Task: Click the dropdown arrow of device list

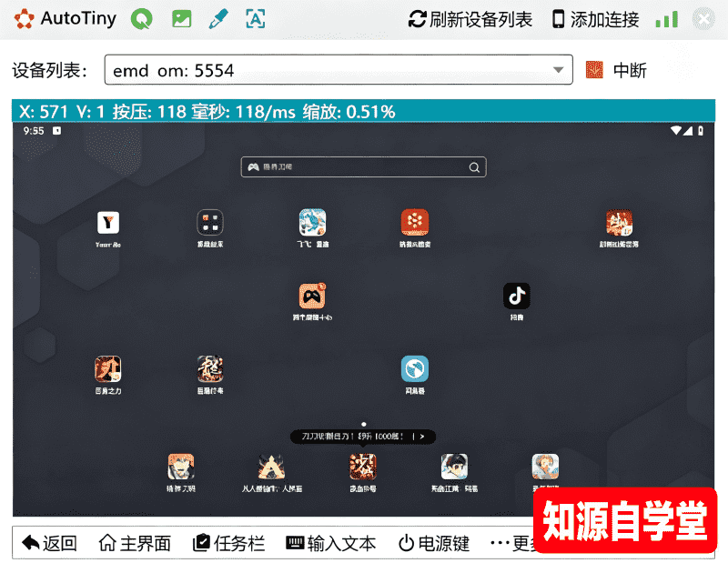Action: coord(558,70)
